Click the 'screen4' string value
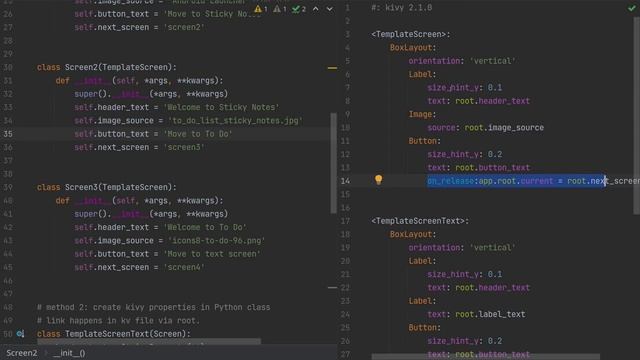This screenshot has width=640, height=360. (x=184, y=267)
